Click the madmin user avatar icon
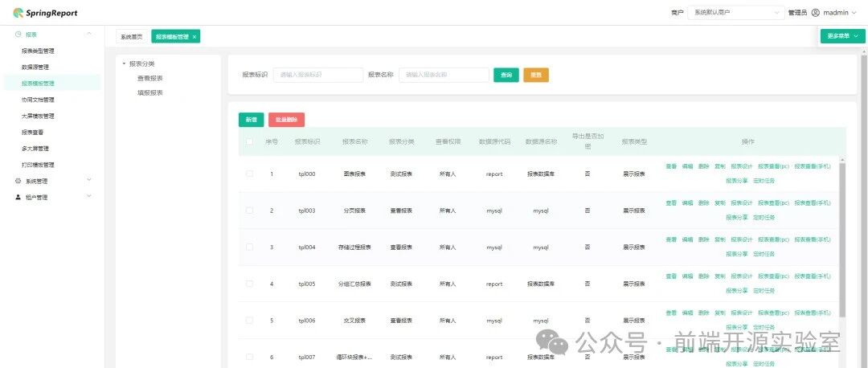The height and width of the screenshot is (368, 868). (815, 13)
